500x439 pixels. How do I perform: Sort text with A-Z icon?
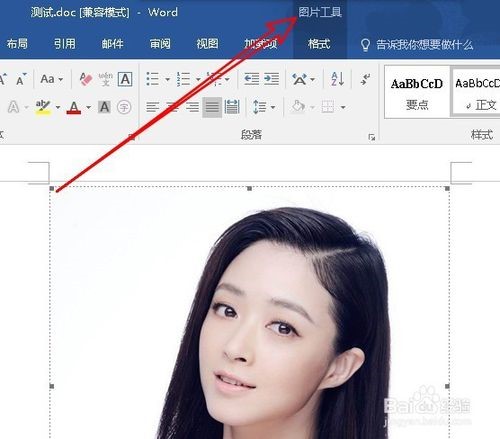337,79
